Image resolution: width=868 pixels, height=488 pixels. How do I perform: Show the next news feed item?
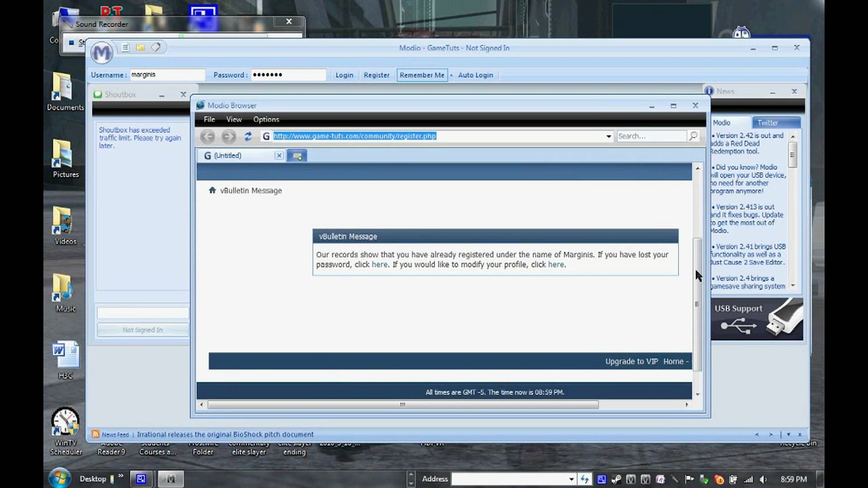pyautogui.click(x=771, y=434)
